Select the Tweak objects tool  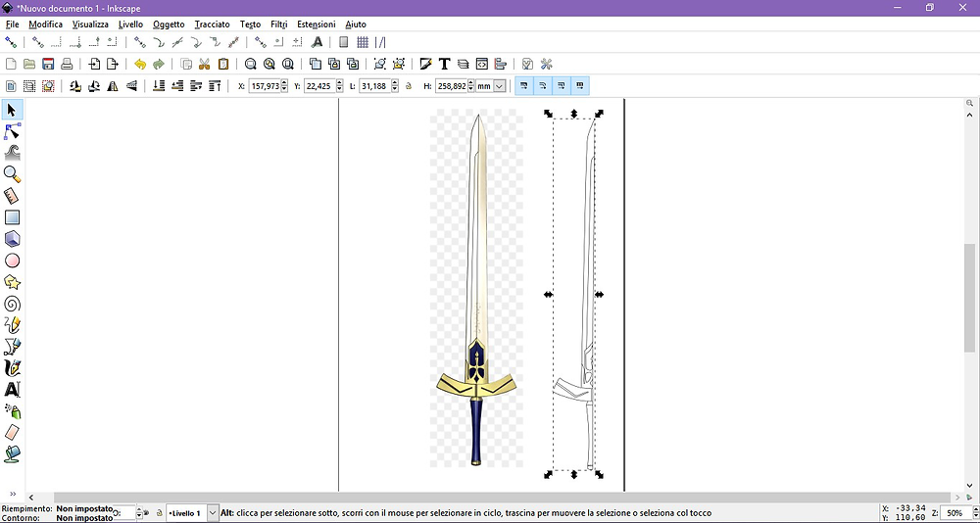coord(12,153)
